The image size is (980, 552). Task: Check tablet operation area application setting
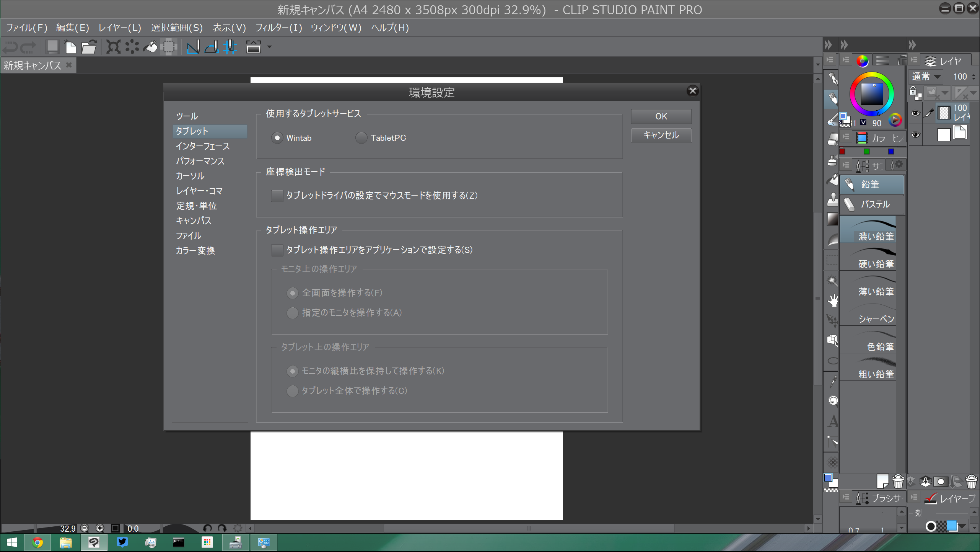277,250
